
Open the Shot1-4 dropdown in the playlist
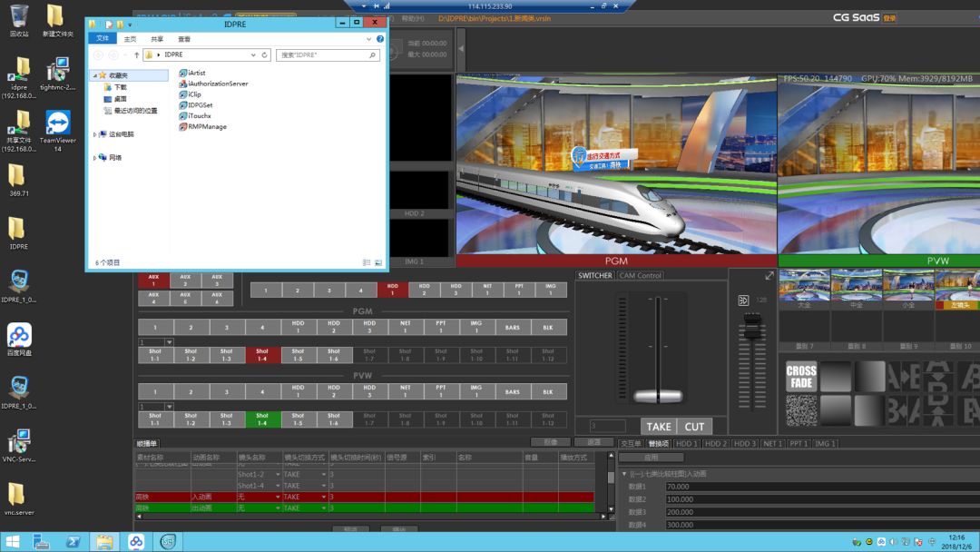(x=278, y=486)
